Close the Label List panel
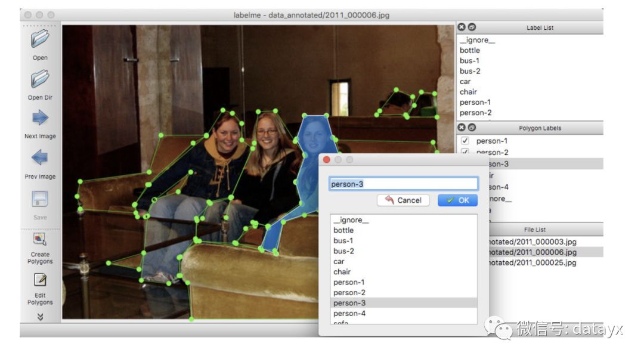This screenshot has height=359, width=644. [462, 27]
